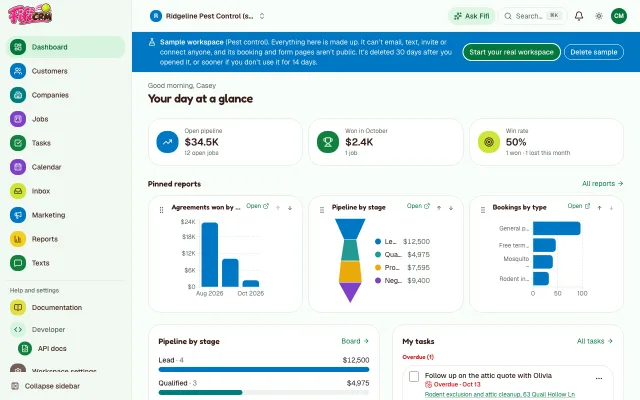This screenshot has width=640, height=400.
Task: Open the Dashboard sidebar item
Action: (x=65, y=47)
